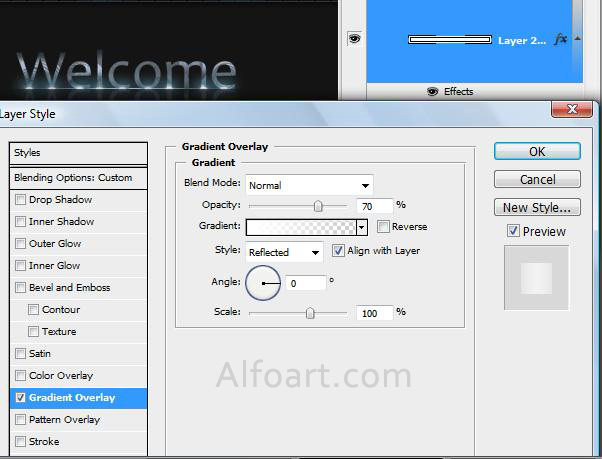
Task: Click the Scale slider handle
Action: click(310, 313)
